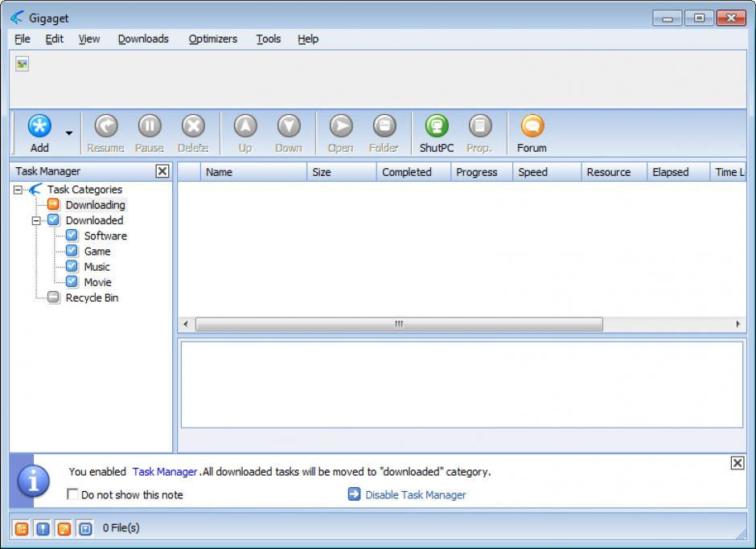Click the horizontal scrollbar left arrow

pyautogui.click(x=186, y=324)
